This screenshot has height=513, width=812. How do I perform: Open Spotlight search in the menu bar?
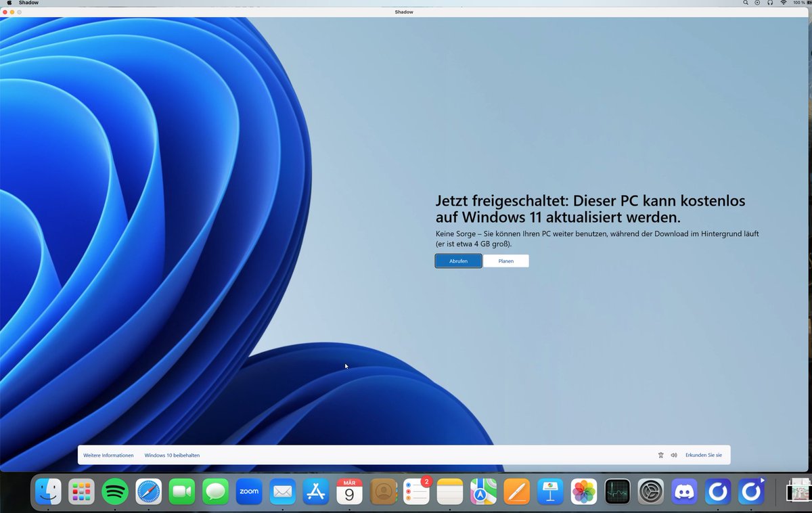(x=746, y=3)
